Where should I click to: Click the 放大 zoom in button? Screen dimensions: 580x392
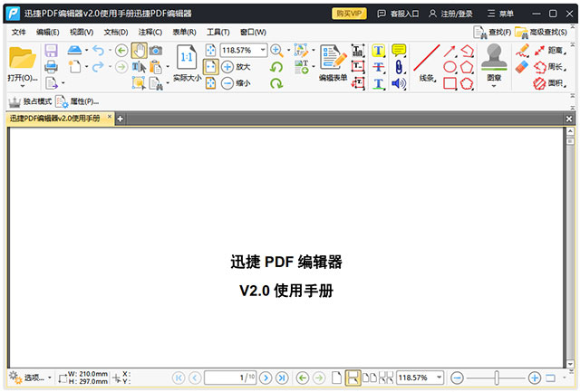coord(236,67)
